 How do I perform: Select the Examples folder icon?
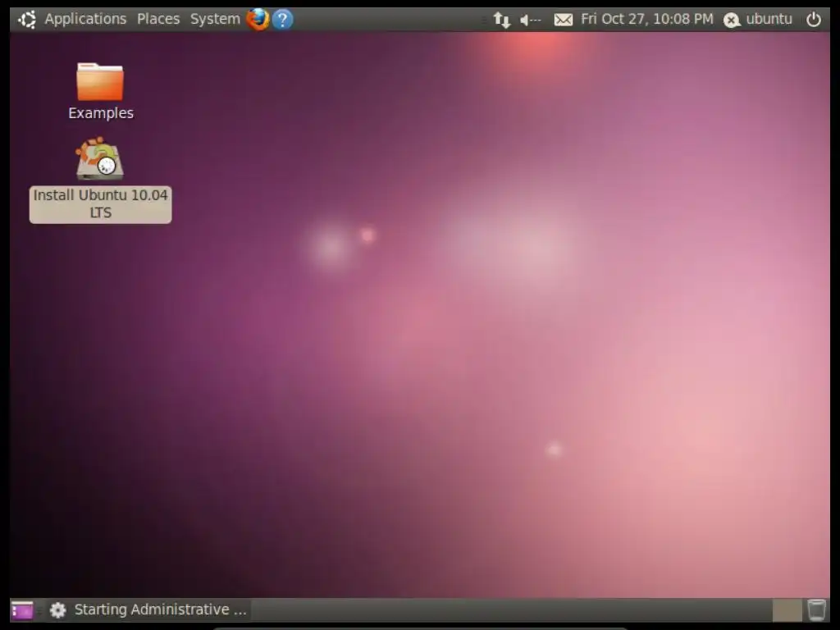tap(100, 82)
